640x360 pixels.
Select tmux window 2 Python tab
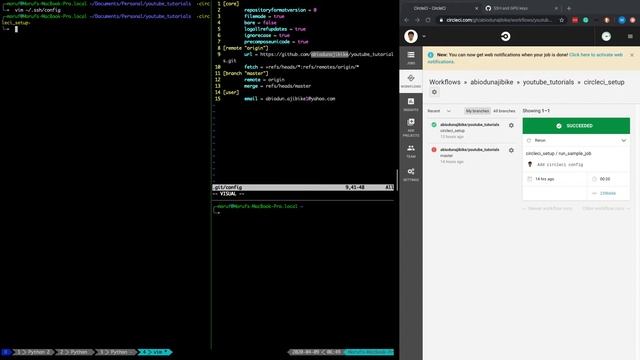click(x=74, y=352)
